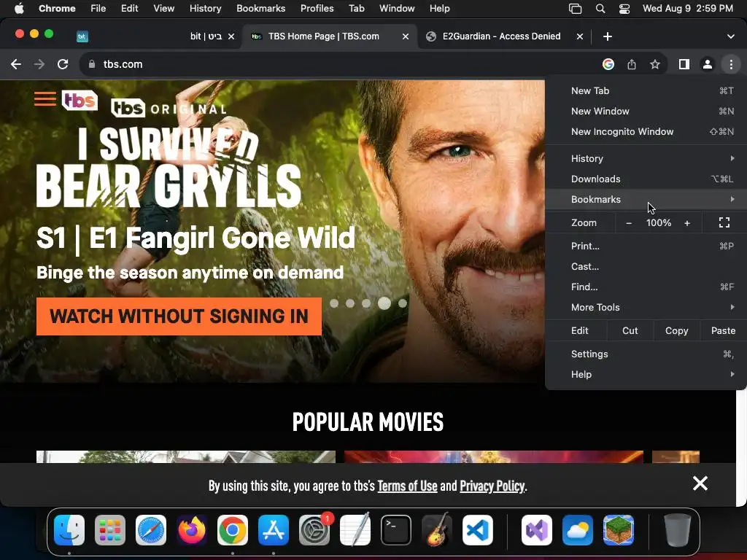
Task: Open Downloads from the menu
Action: pos(645,179)
